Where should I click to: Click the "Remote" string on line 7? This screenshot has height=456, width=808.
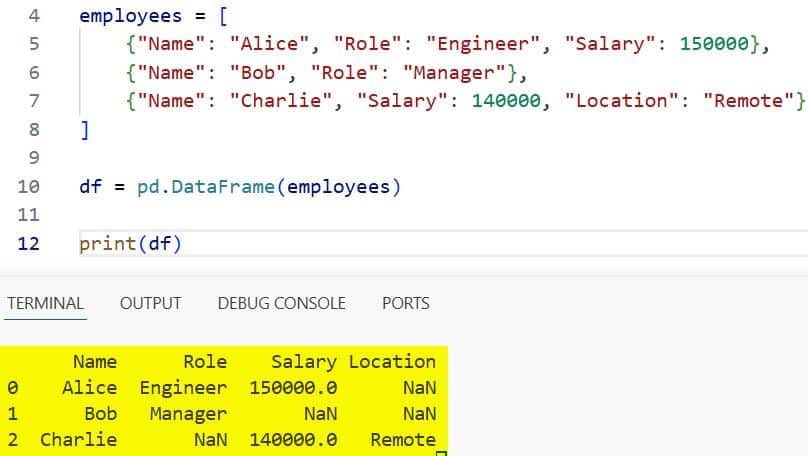click(749, 101)
